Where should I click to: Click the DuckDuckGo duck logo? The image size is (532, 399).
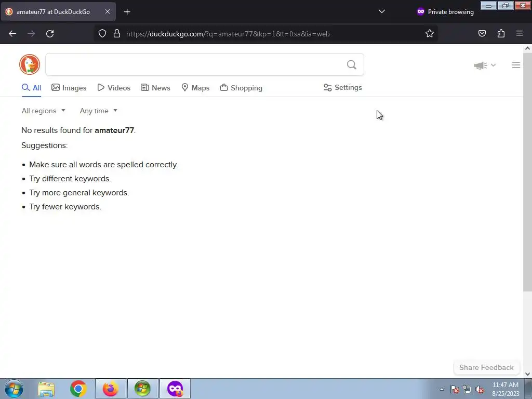[x=30, y=64]
